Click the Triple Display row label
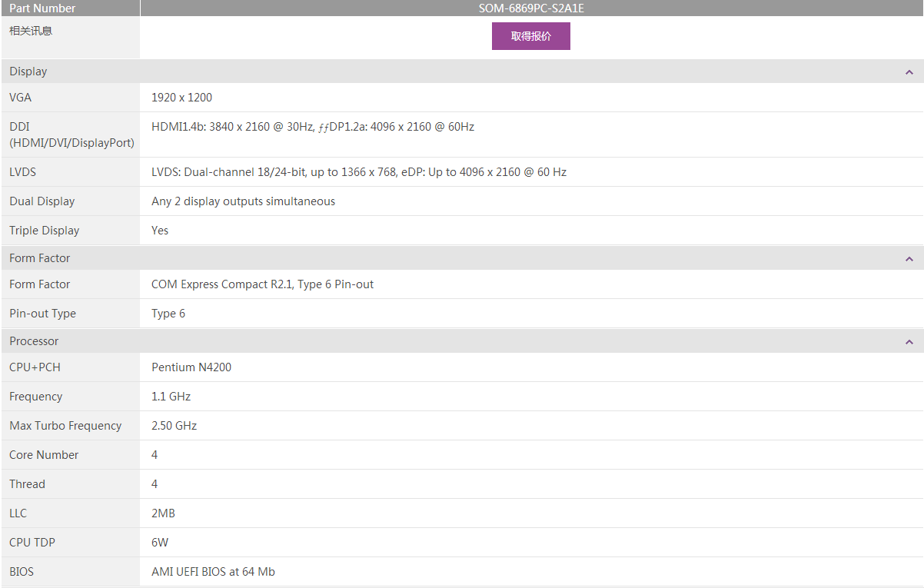The image size is (924, 588). click(44, 231)
